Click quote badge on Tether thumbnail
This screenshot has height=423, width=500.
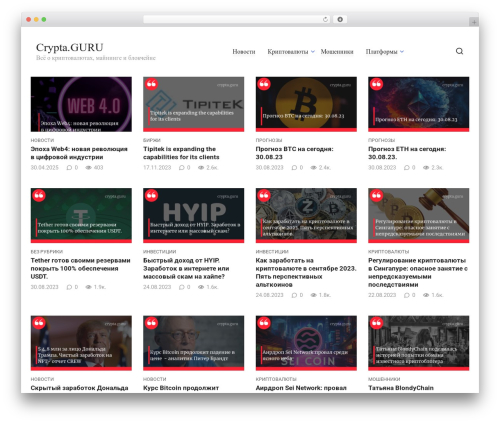coord(39,195)
